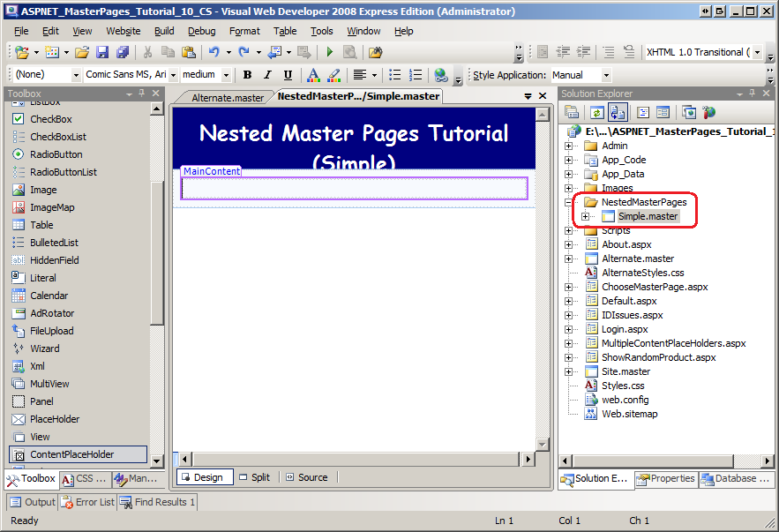This screenshot has width=779, height=532.
Task: Click the foreground color button
Action: [313, 75]
